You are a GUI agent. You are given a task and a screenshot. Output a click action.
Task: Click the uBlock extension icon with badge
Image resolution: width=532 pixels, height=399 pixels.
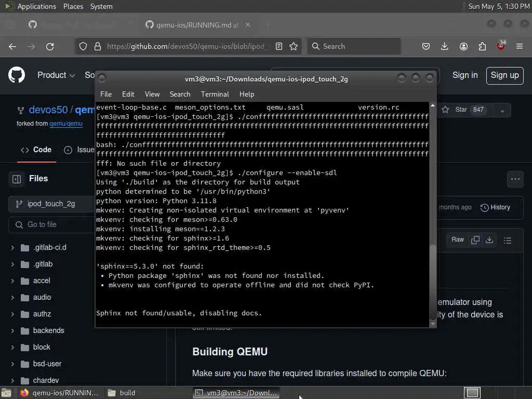501,46
